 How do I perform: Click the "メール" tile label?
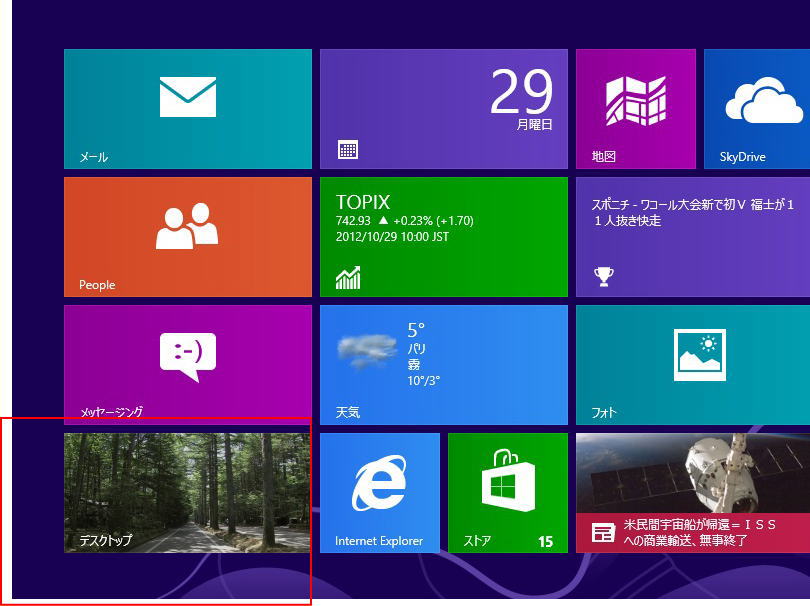click(94, 157)
